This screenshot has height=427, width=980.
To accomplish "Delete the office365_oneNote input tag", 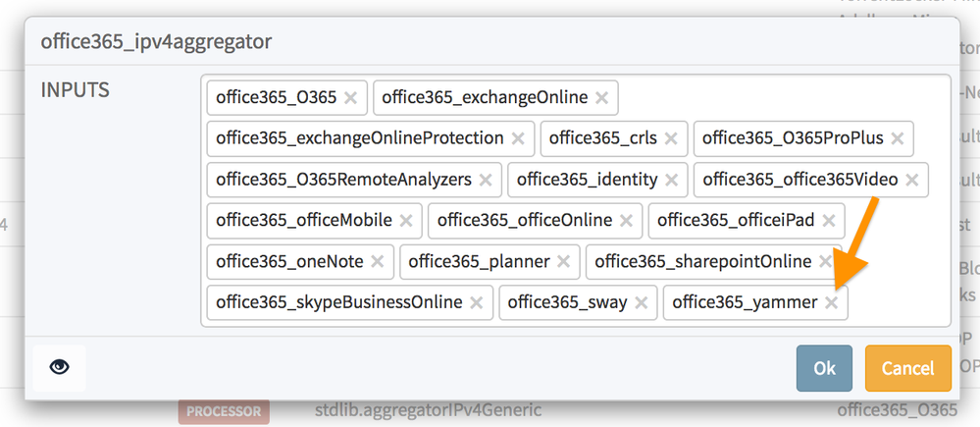I will pyautogui.click(x=377, y=262).
